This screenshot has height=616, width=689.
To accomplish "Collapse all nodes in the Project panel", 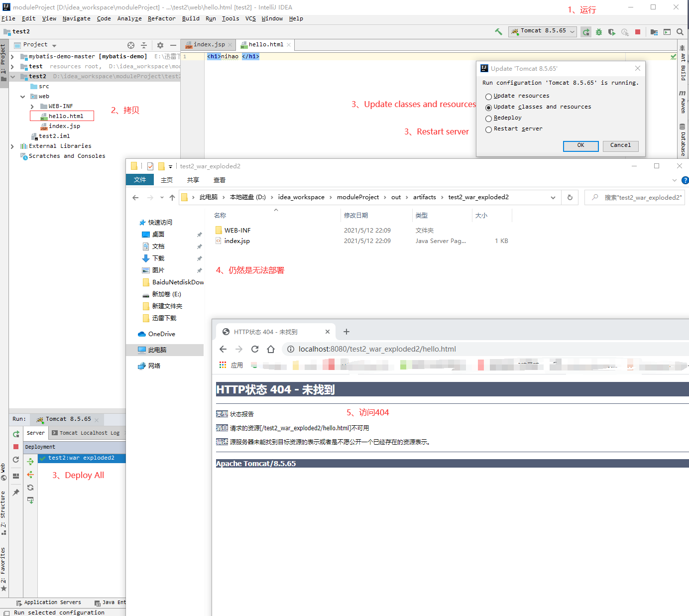I will pyautogui.click(x=144, y=45).
